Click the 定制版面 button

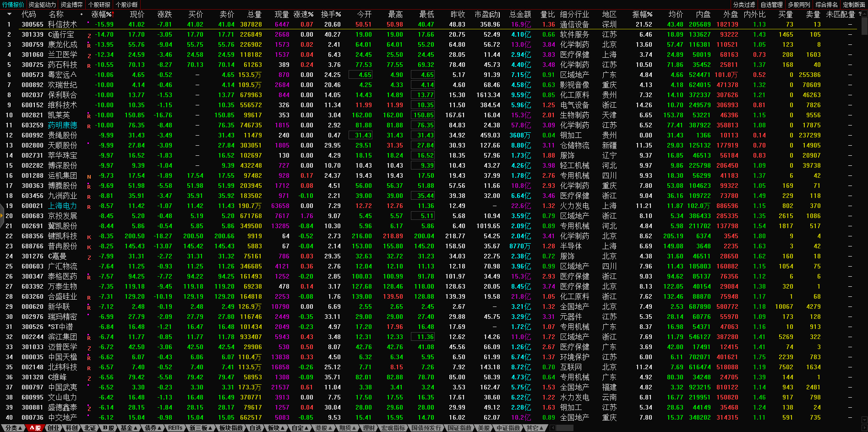pyautogui.click(x=854, y=5)
